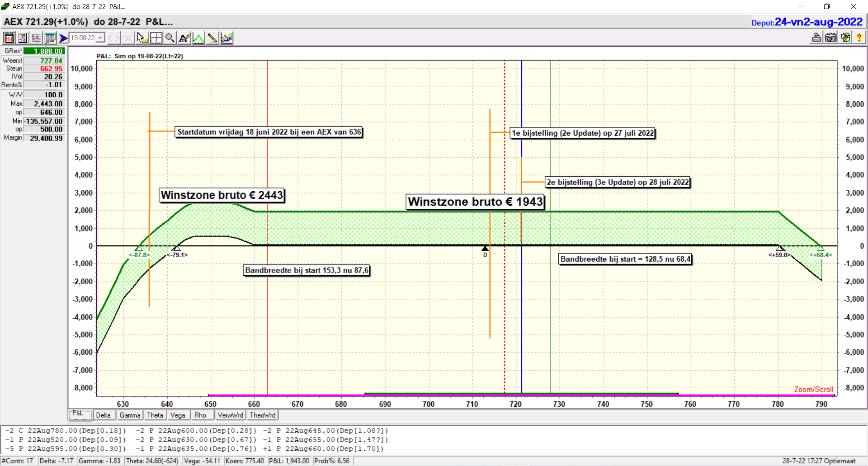Click the camera snapshot icon
This screenshot has width=868, height=466.
[x=830, y=38]
